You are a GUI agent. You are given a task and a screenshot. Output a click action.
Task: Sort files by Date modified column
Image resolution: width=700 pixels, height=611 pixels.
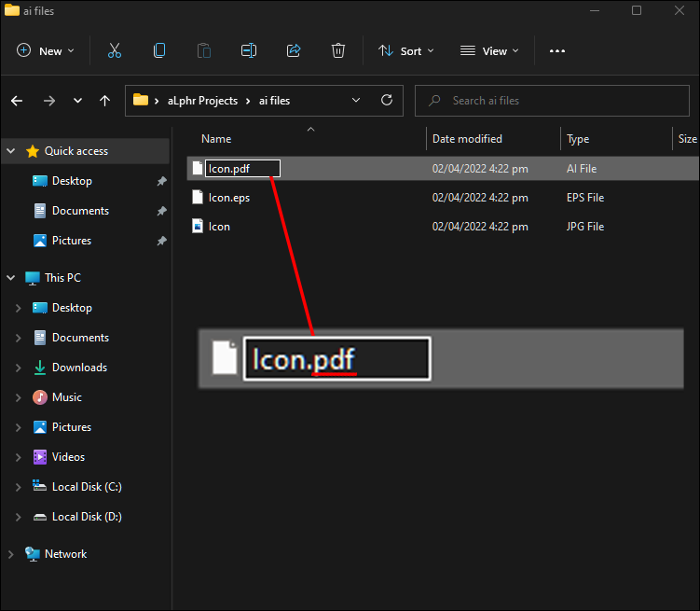pyautogui.click(x=467, y=139)
